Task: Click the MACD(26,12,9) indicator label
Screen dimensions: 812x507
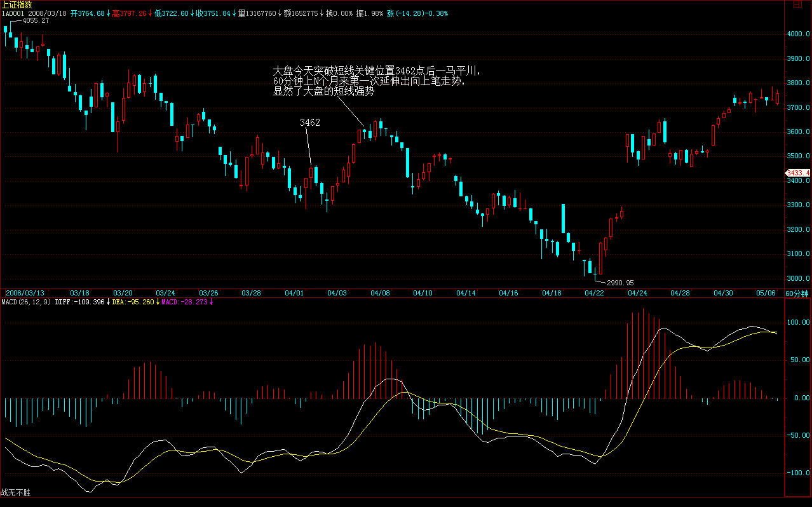Action: pyautogui.click(x=26, y=302)
